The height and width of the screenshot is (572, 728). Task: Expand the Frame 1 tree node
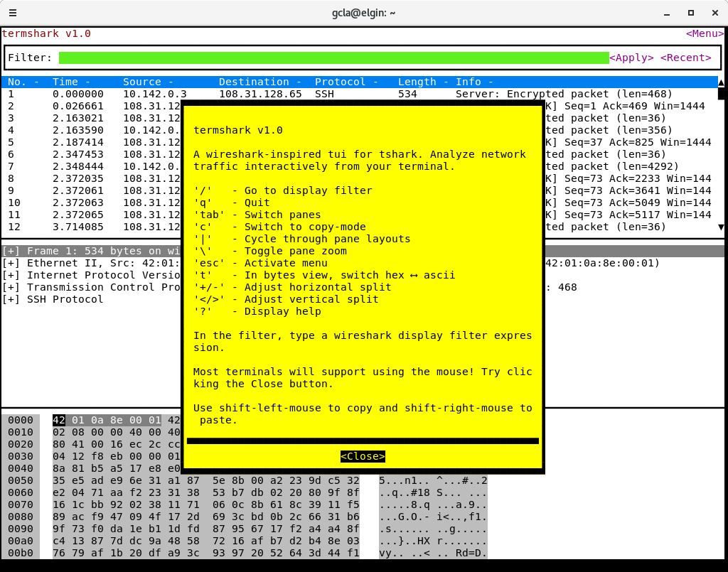point(11,251)
